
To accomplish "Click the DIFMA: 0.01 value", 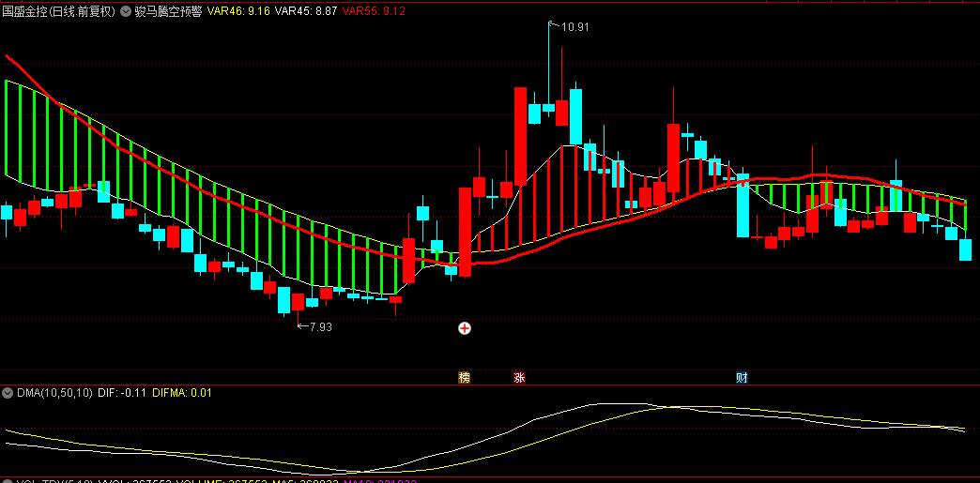I will [x=182, y=393].
